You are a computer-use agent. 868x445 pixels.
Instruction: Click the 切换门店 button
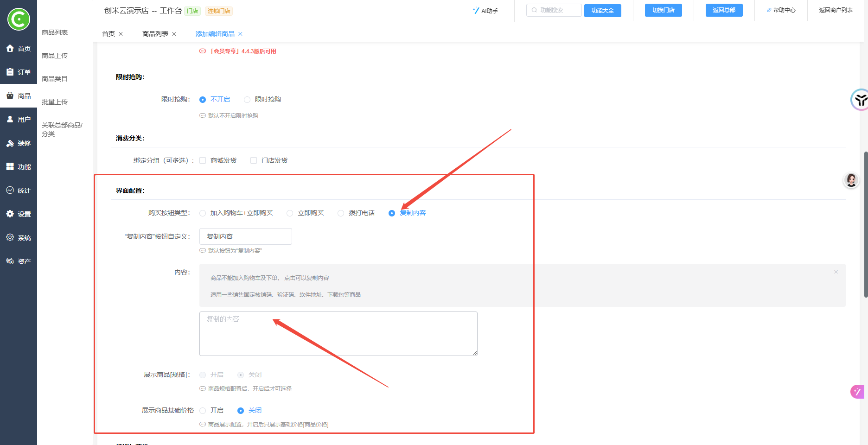tap(663, 10)
